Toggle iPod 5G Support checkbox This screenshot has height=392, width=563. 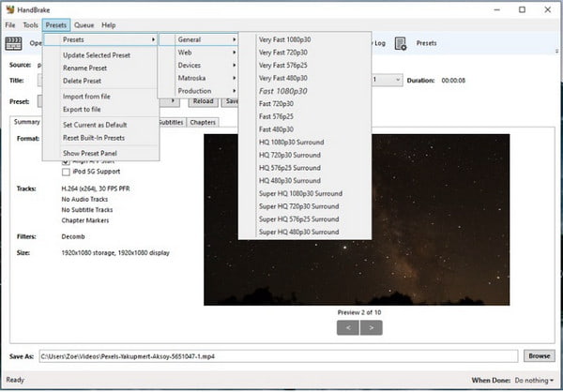tap(66, 173)
